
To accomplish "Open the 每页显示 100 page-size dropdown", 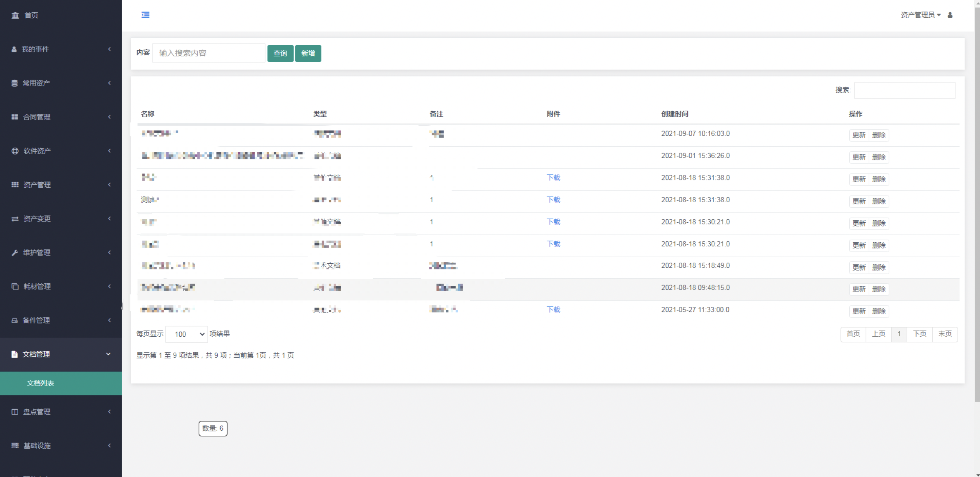I will [x=187, y=334].
